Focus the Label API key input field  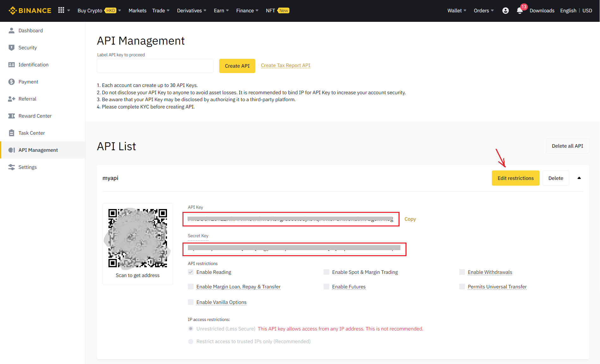(155, 66)
